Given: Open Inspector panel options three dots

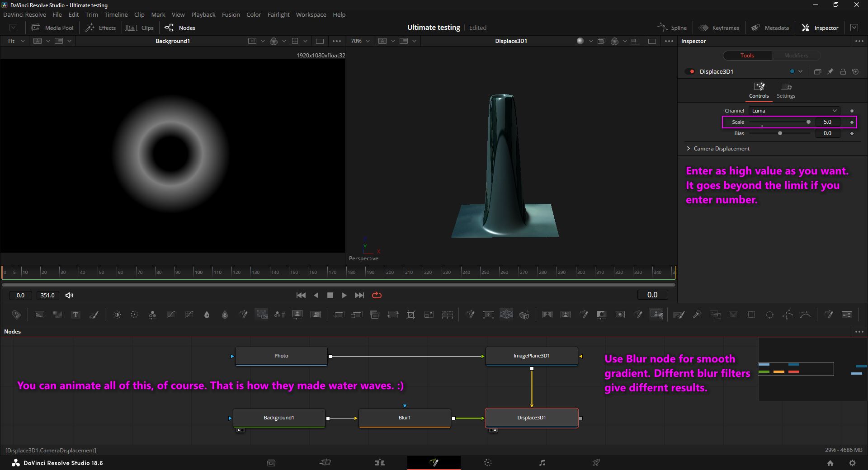Looking at the screenshot, I should pos(859,41).
